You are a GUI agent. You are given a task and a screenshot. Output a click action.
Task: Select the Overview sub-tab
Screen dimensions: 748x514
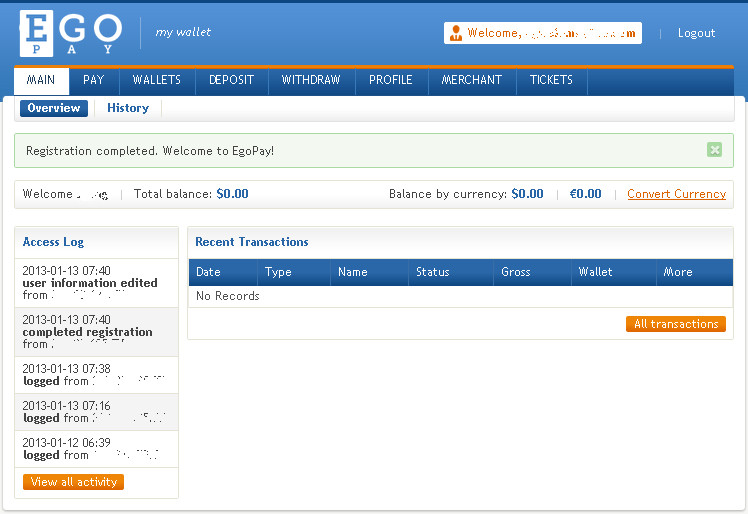coord(54,108)
